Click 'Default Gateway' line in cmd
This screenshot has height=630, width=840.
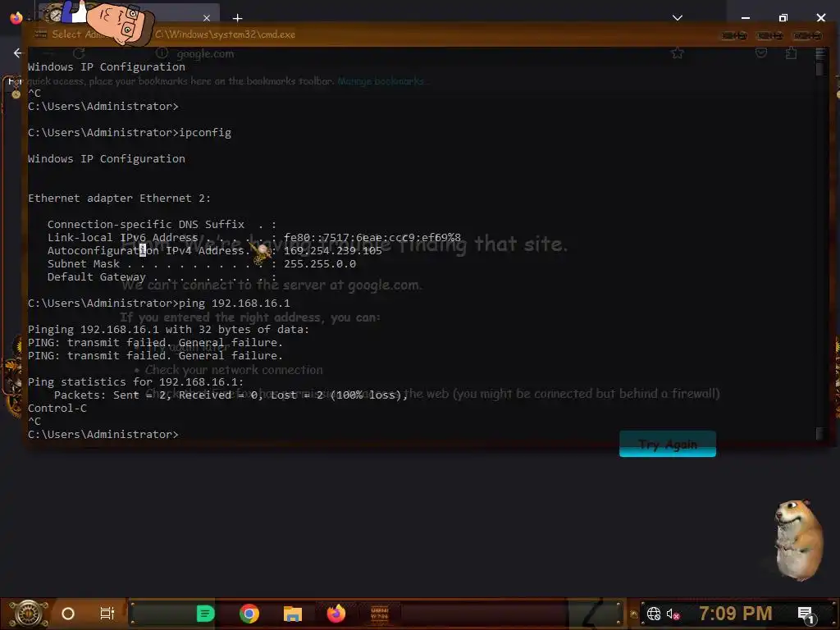click(x=162, y=277)
